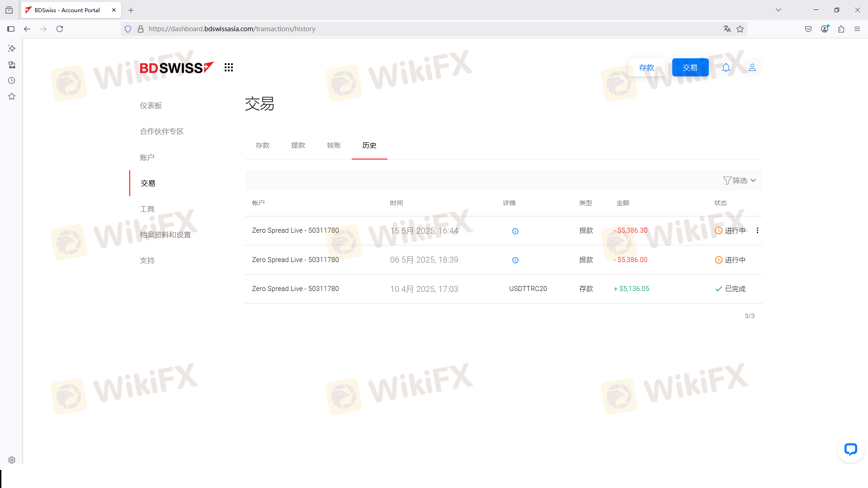Viewport: 868px width, 488px height.
Task: Open the live chat bubble
Action: click(851, 449)
